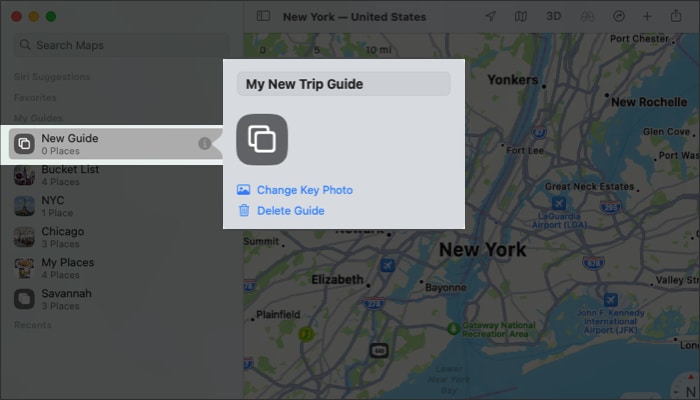Open map mode options icon
Screen dimensions: 700x400
pyautogui.click(x=521, y=17)
